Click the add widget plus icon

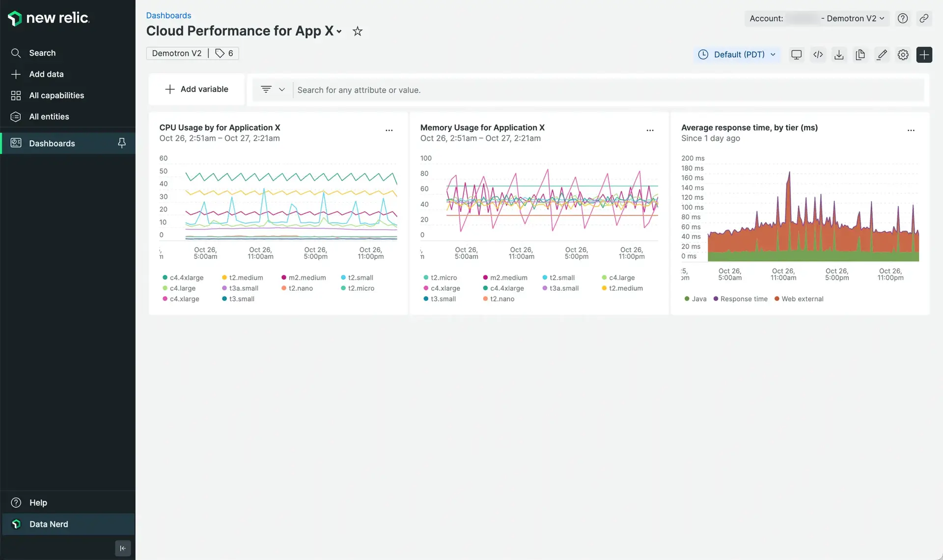tap(924, 54)
